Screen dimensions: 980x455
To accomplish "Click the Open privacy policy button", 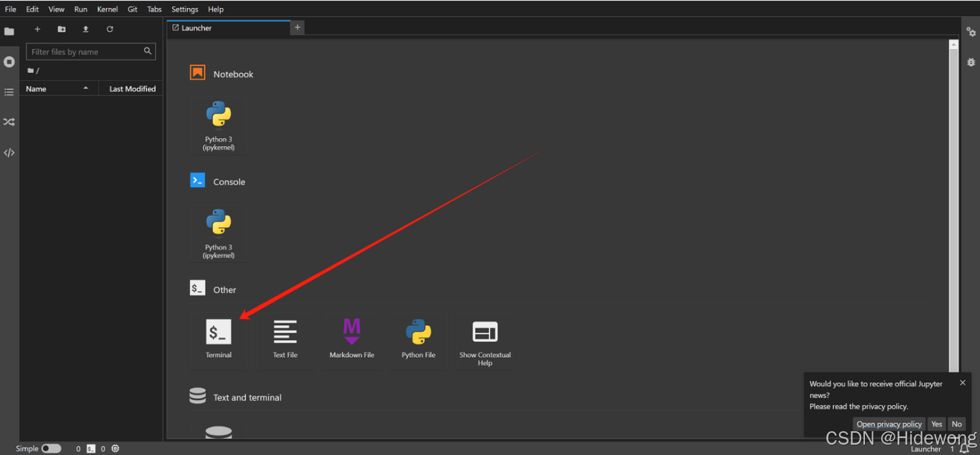I will tap(889, 425).
